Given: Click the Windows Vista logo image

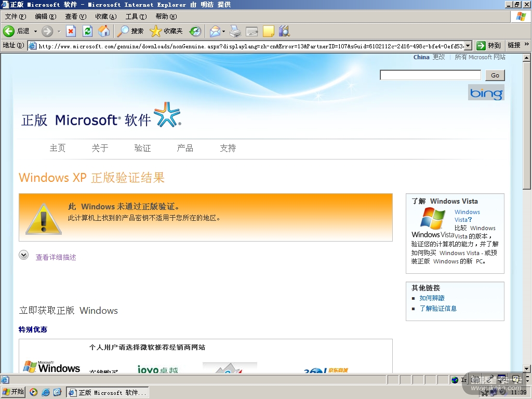Looking at the screenshot, I should pyautogui.click(x=433, y=222).
